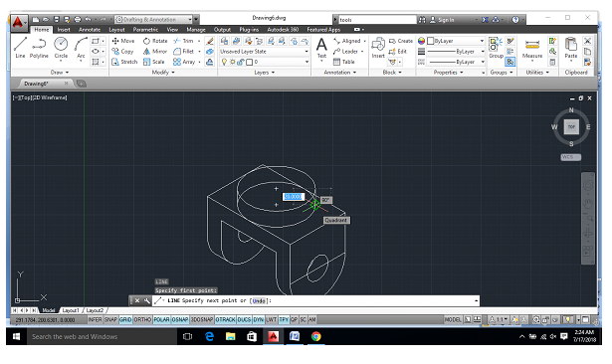Screen dimensions: 612x364
Task: Select the Arc tool
Action: pyautogui.click(x=81, y=48)
